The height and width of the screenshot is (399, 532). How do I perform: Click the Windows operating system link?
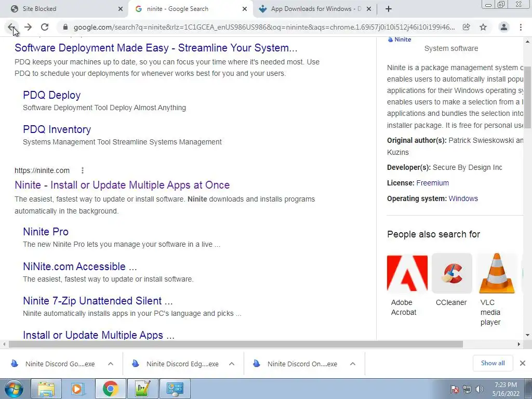click(x=463, y=198)
